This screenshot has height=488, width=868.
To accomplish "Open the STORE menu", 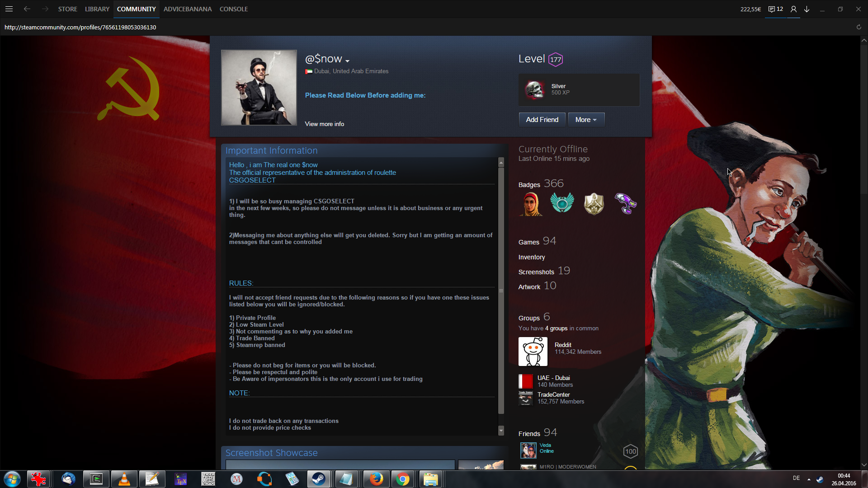I will click(x=67, y=9).
